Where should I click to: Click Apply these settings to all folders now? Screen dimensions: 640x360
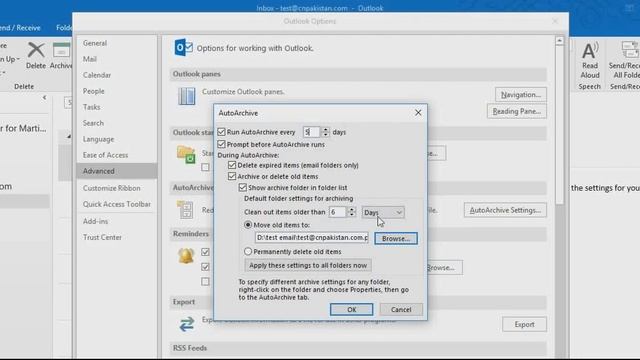(308, 265)
